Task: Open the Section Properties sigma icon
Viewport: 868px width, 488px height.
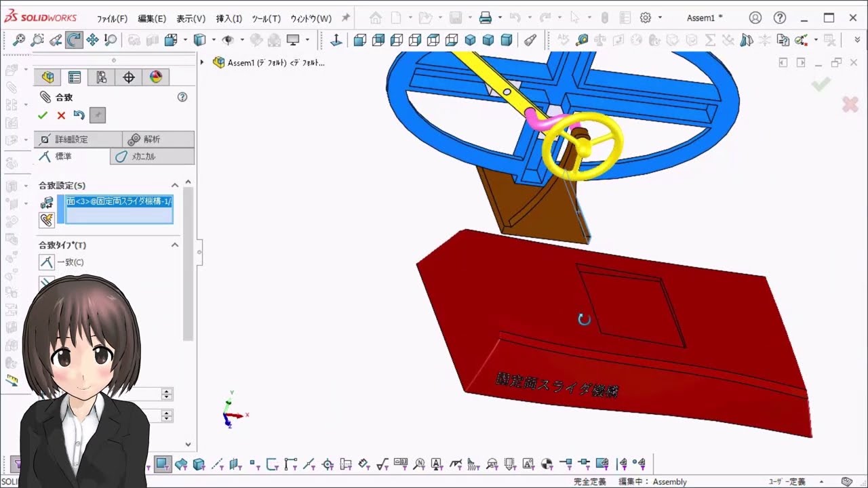Action: click(x=710, y=41)
